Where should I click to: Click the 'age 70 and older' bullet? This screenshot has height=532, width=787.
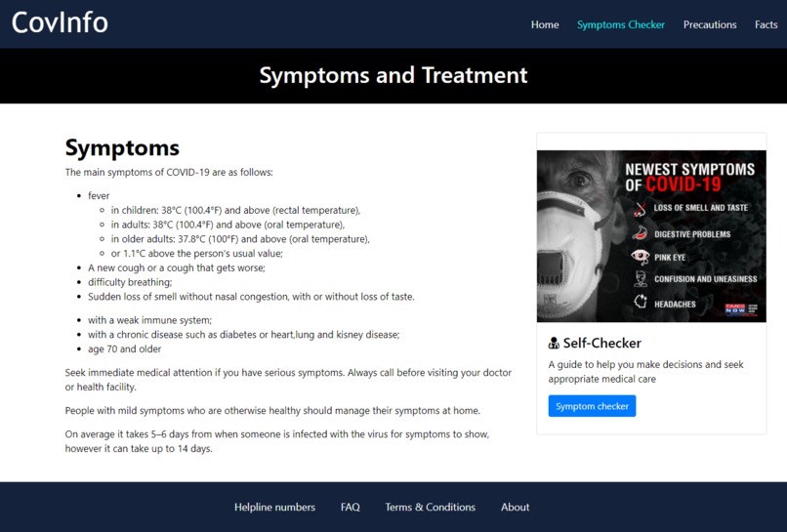click(x=124, y=349)
